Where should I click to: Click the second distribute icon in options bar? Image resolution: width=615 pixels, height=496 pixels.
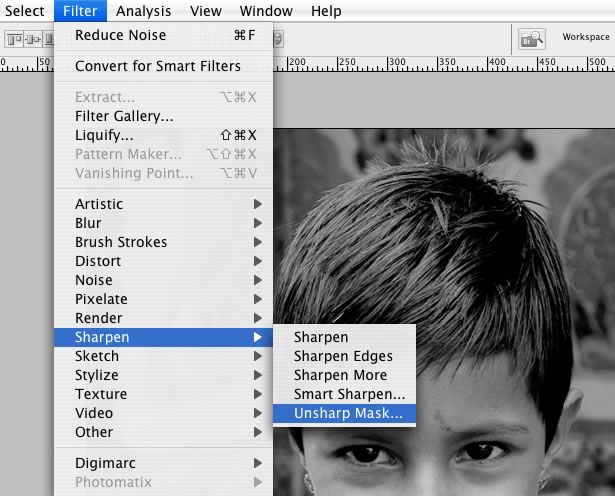(x=33, y=39)
